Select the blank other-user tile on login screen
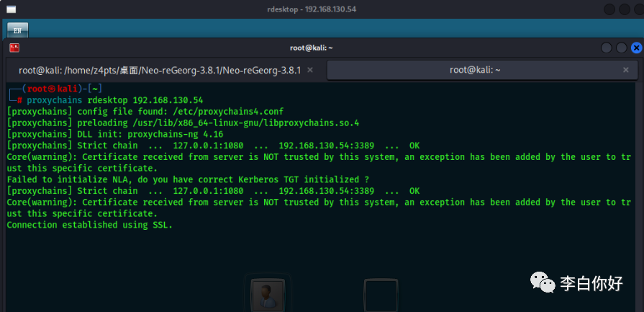 381,295
